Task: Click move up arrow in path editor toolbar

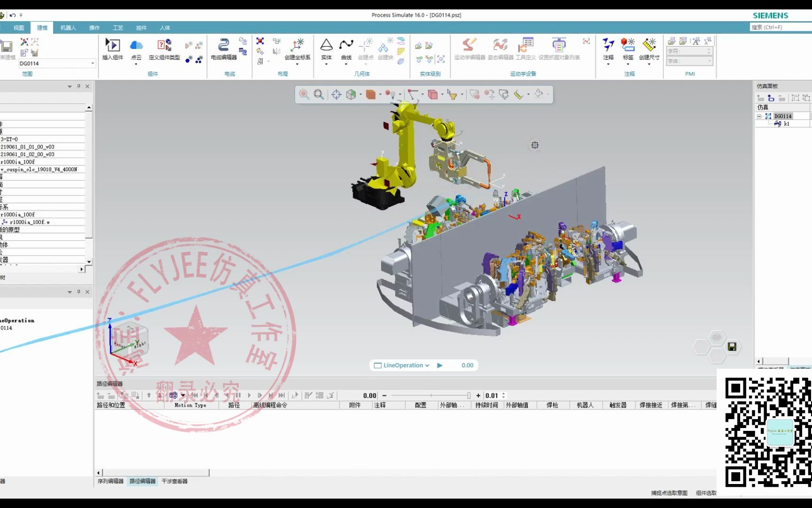Action: pyautogui.click(x=149, y=396)
